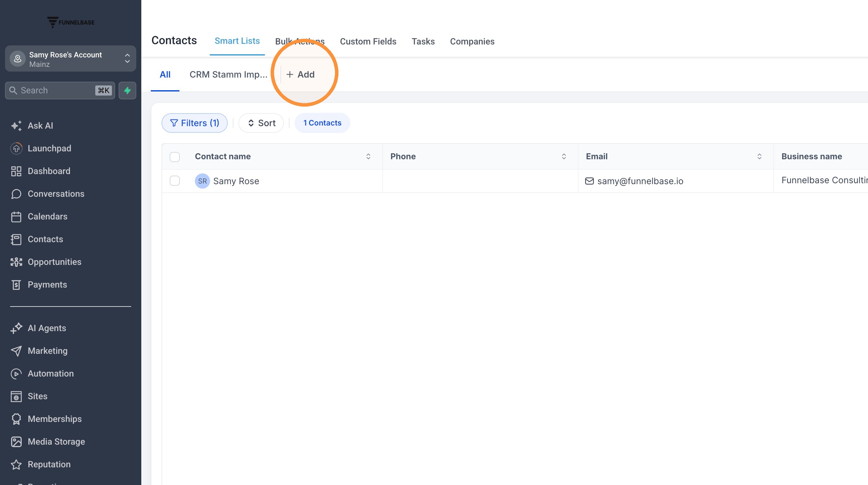Open Marketing paper plane icon
Viewport: 868px width, 485px height.
point(16,351)
